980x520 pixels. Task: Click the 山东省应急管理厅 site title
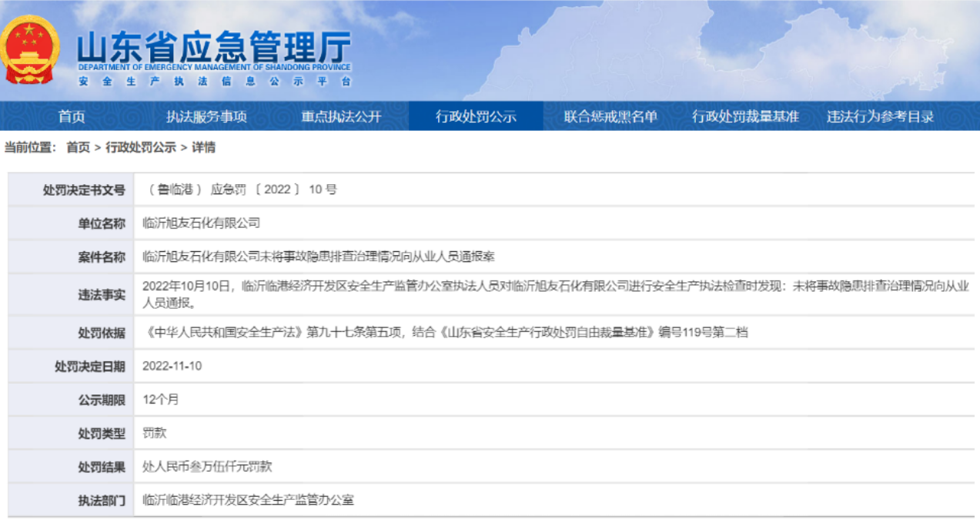point(214,48)
